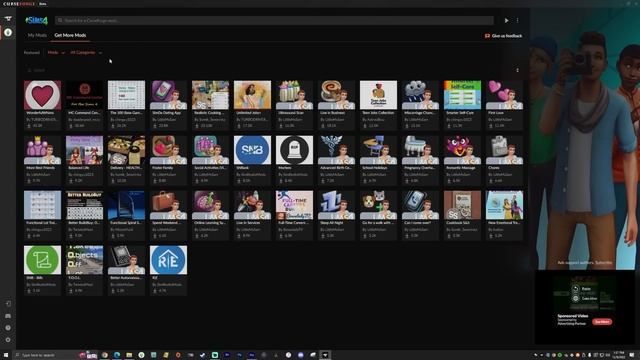Image resolution: width=640 pixels, height=360 pixels.
Task: Select the SNB bank blue circle icon
Action: pyautogui.click(x=252, y=150)
